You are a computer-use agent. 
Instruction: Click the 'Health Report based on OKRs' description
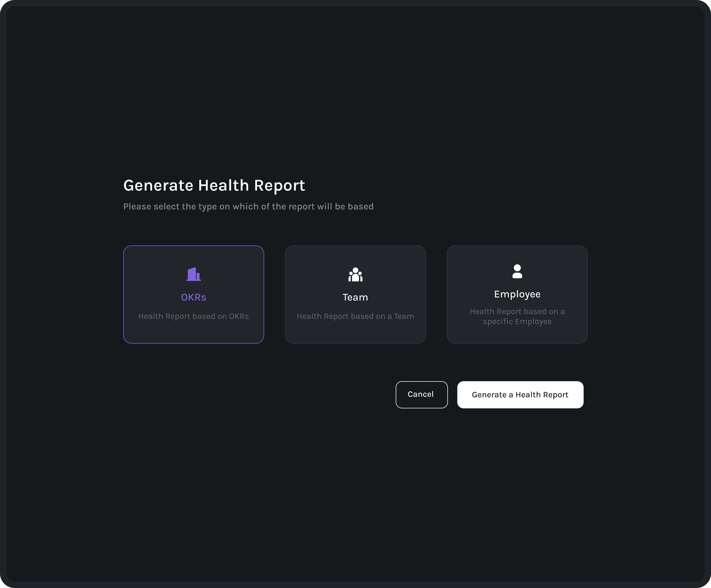(194, 316)
